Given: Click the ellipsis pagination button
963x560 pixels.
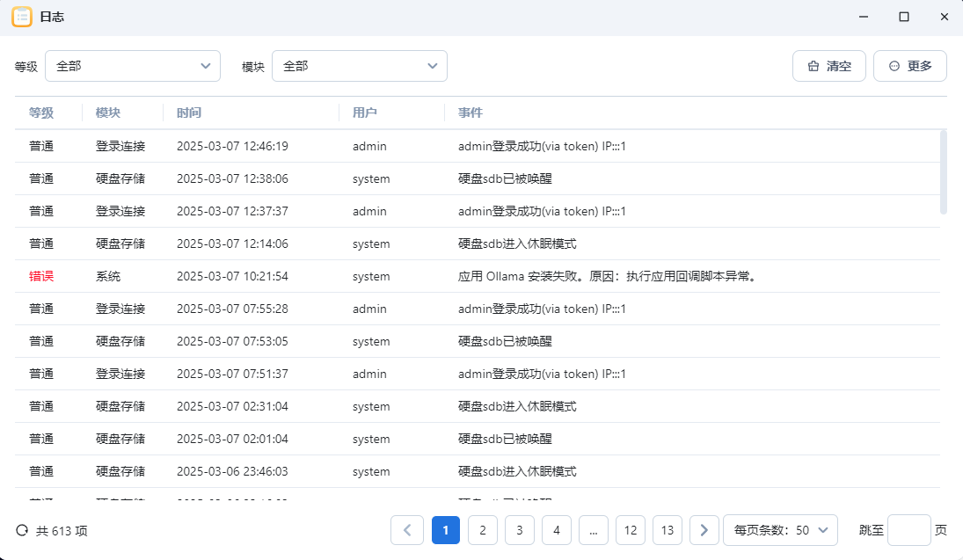Looking at the screenshot, I should click(594, 530).
